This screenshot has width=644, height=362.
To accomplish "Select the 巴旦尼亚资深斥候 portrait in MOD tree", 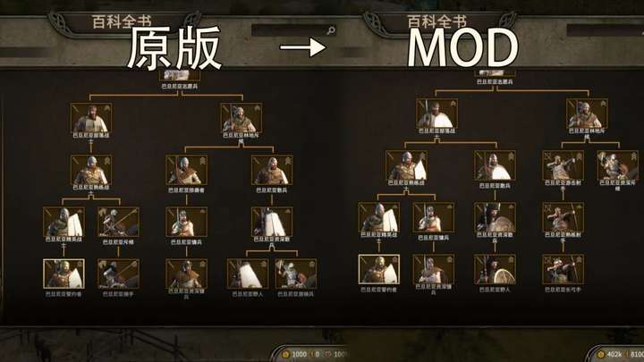I will click(617, 165).
